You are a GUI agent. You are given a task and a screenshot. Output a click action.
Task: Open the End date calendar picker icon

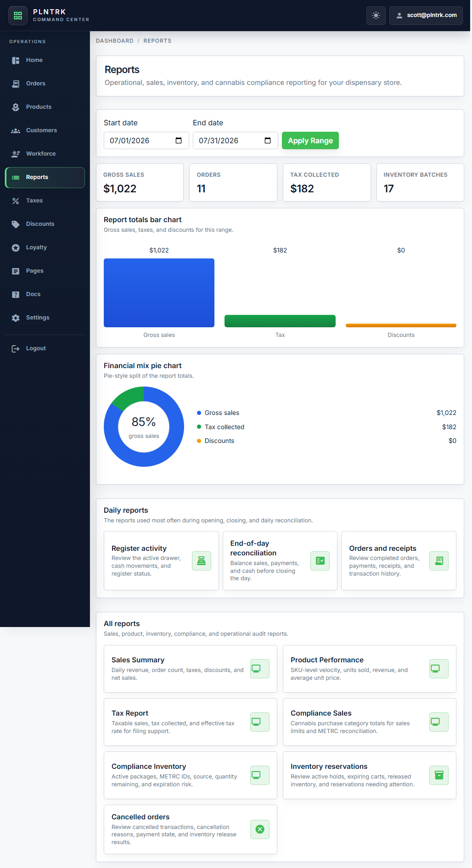pyautogui.click(x=268, y=140)
